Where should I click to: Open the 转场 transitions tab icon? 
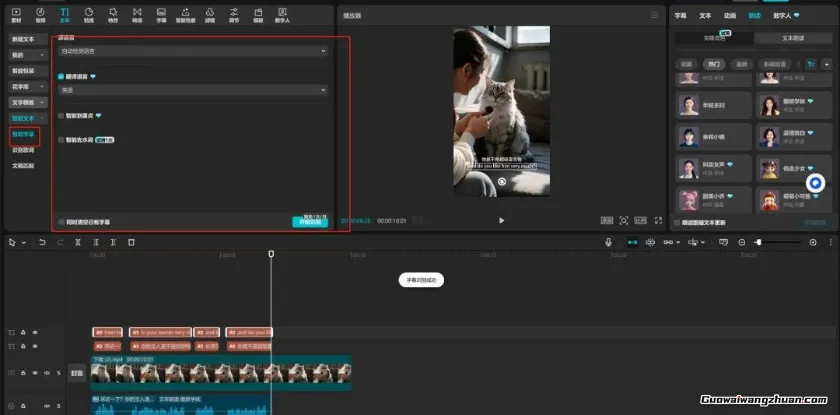coord(137,14)
